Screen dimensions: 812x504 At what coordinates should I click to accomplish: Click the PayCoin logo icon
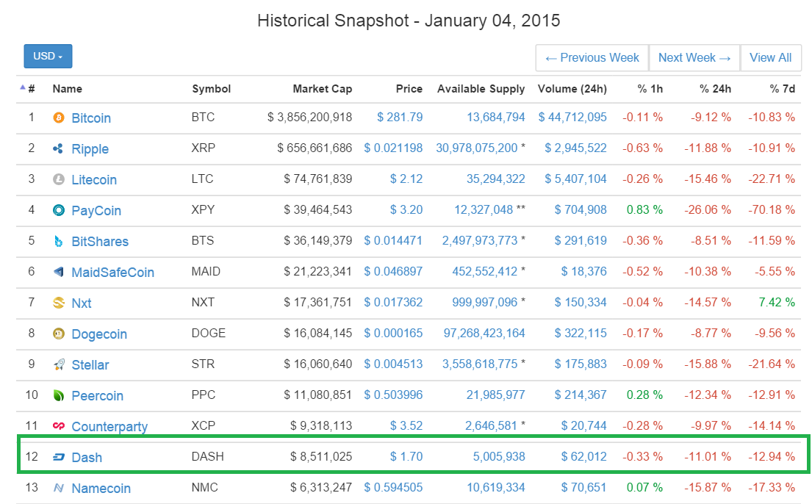(59, 210)
